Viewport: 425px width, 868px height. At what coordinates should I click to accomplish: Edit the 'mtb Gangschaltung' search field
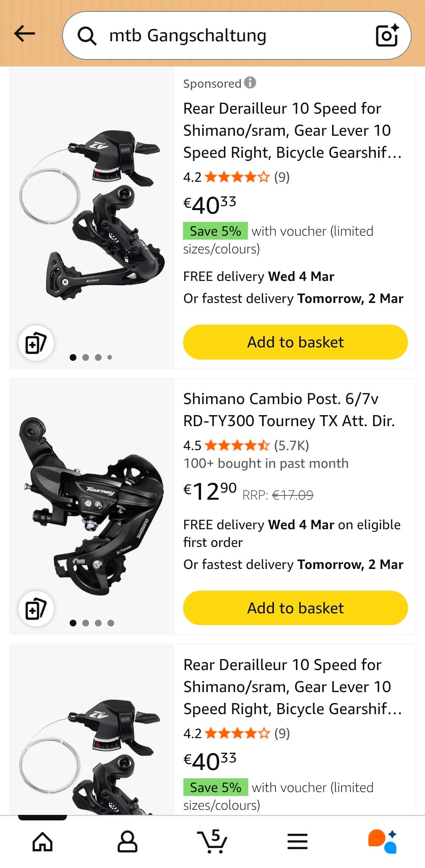pos(236,35)
